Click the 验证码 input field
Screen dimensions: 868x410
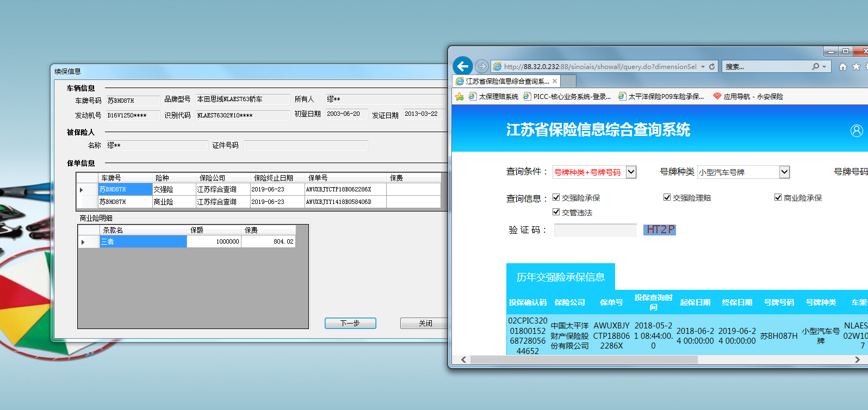point(595,230)
